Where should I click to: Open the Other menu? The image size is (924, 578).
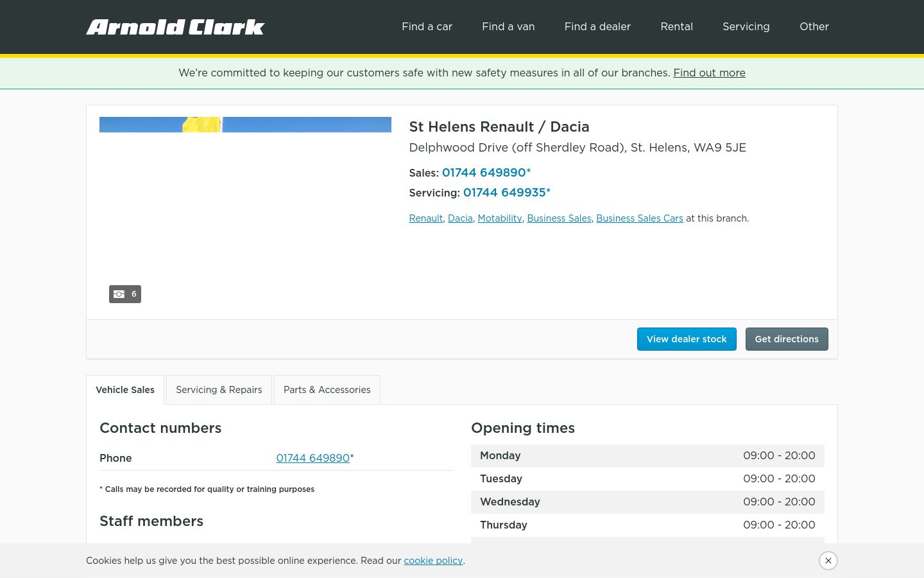point(814,26)
